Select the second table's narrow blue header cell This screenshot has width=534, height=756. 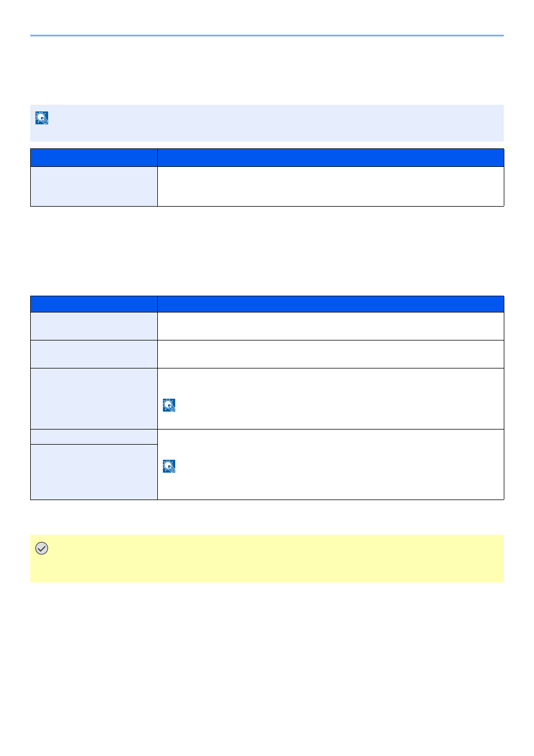tap(94, 304)
